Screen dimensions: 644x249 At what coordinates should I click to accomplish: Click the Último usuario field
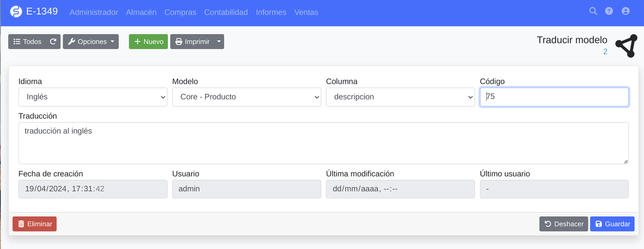point(554,189)
